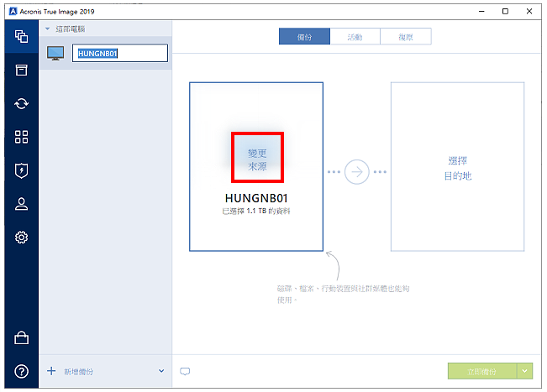Open the Sync section icon

pyautogui.click(x=21, y=103)
